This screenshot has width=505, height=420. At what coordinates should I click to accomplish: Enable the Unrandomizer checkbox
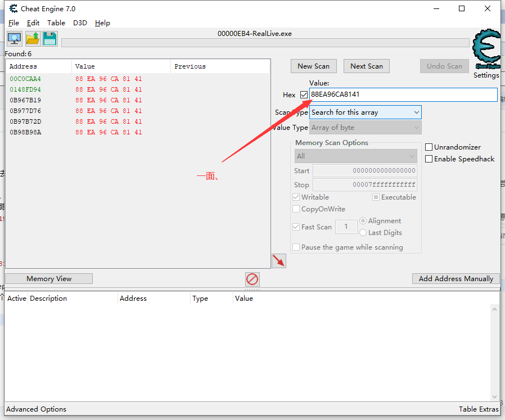pos(429,147)
